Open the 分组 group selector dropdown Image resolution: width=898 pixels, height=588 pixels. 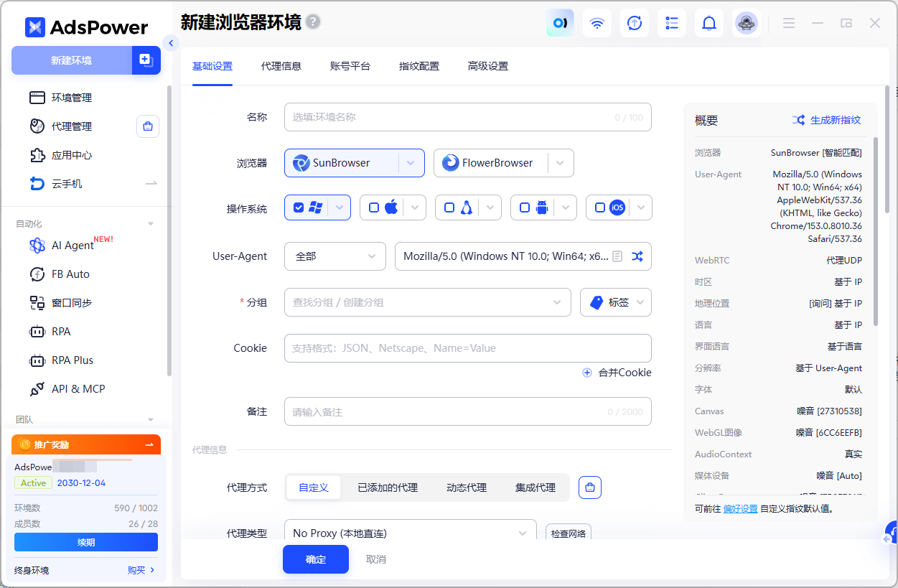coord(428,302)
